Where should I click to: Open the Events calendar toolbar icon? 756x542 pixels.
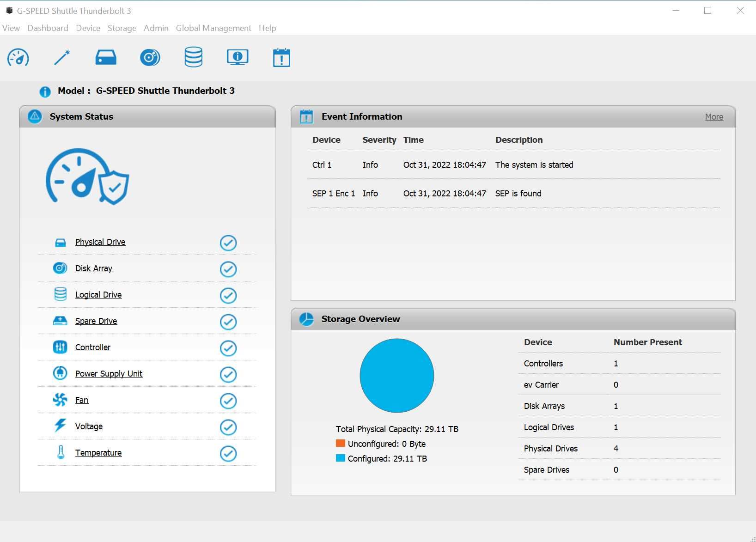281,58
